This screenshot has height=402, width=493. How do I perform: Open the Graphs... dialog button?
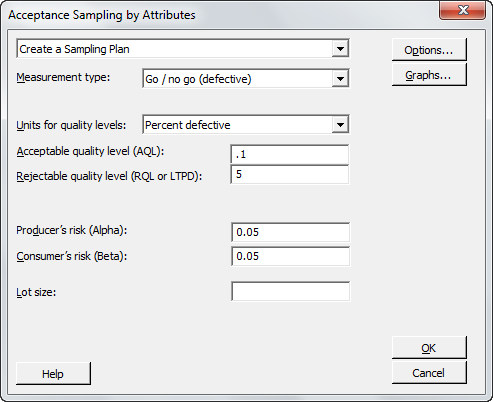(x=429, y=75)
